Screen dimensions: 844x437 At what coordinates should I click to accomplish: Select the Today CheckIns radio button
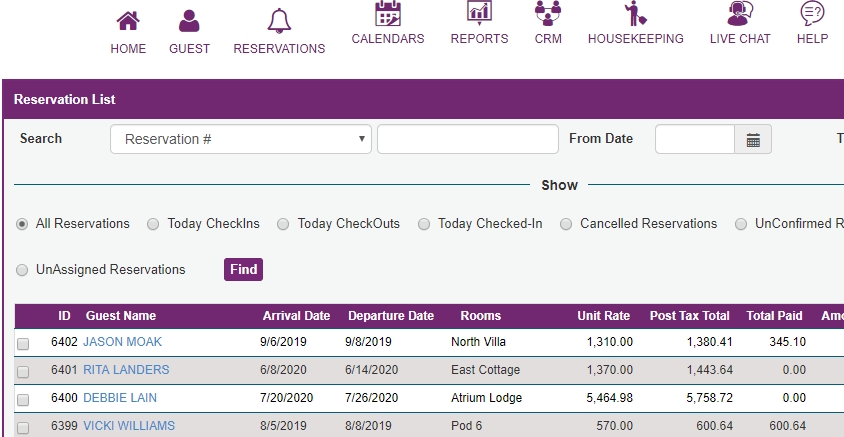[x=153, y=224]
